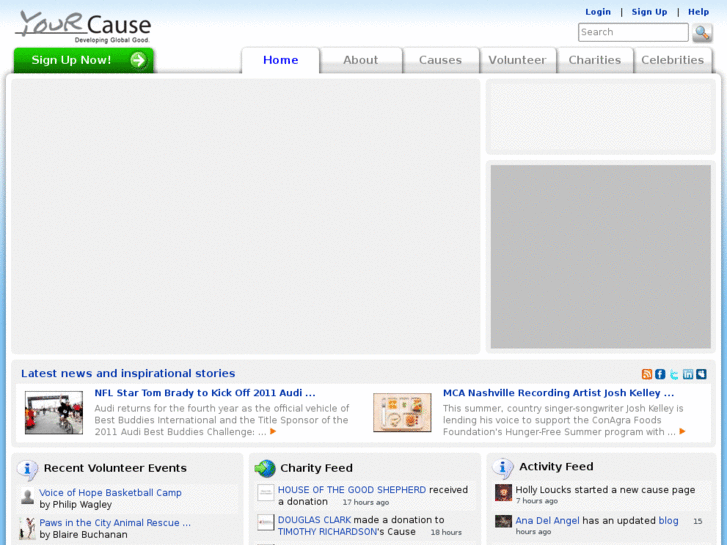Click the cycling race news thumbnail
The image size is (727, 545).
(54, 413)
